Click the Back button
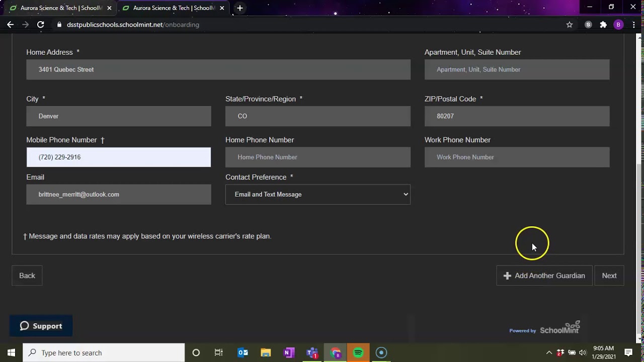 point(27,276)
